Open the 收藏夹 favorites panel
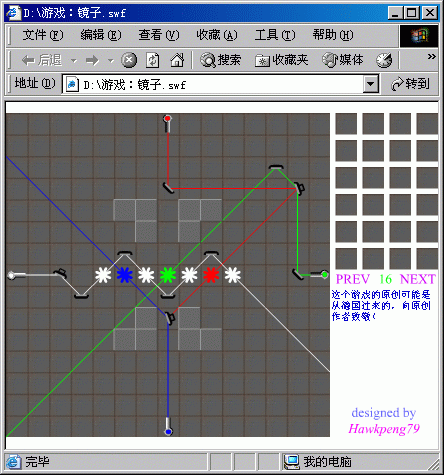 pyautogui.click(x=281, y=60)
